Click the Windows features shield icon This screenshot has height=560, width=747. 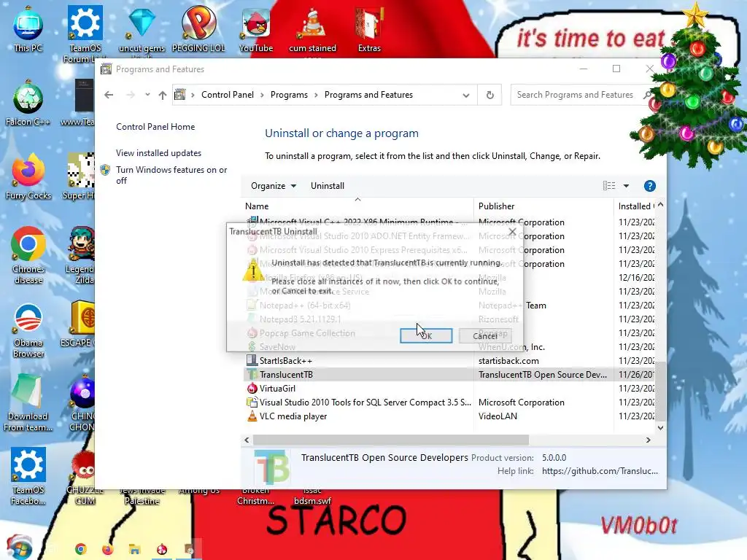point(105,170)
